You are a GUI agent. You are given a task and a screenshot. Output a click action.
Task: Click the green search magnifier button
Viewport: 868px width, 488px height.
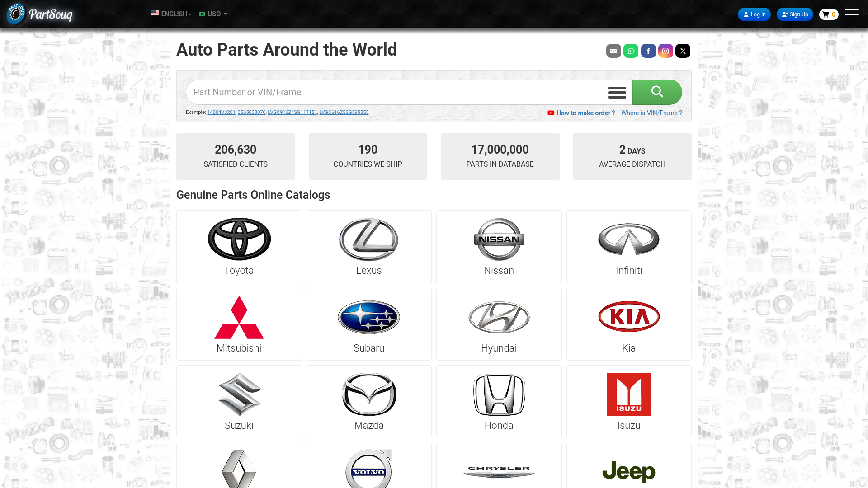click(657, 92)
